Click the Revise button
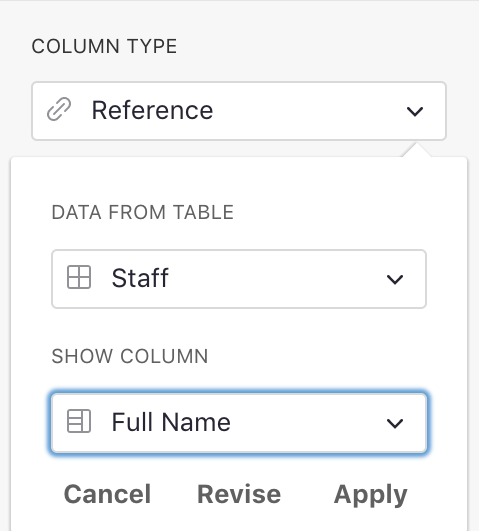This screenshot has height=531, width=479. (239, 494)
